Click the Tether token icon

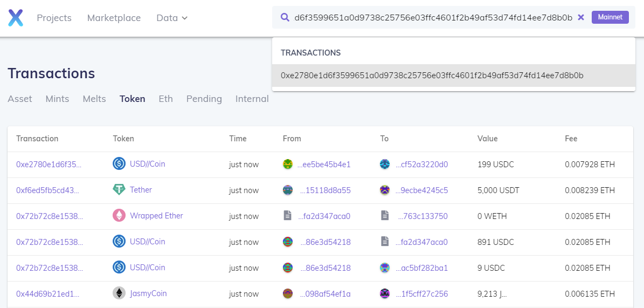click(119, 190)
